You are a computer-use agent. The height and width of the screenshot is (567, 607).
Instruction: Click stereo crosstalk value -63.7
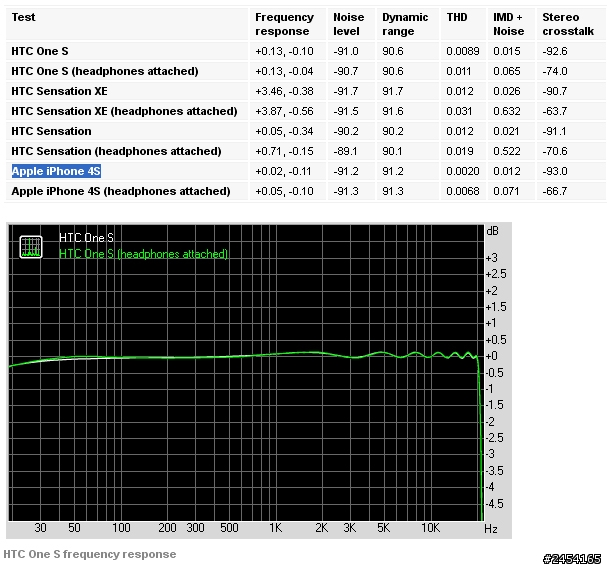coord(555,111)
